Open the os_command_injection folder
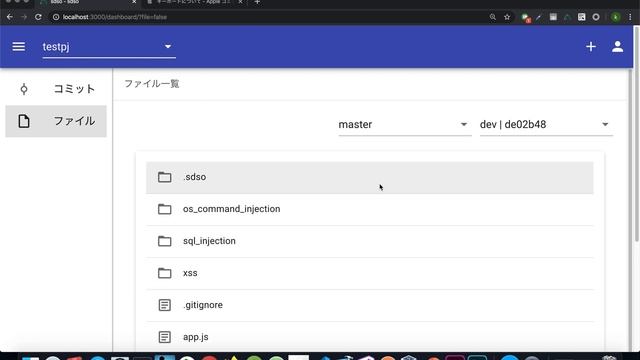This screenshot has width=640, height=360. click(x=369, y=209)
